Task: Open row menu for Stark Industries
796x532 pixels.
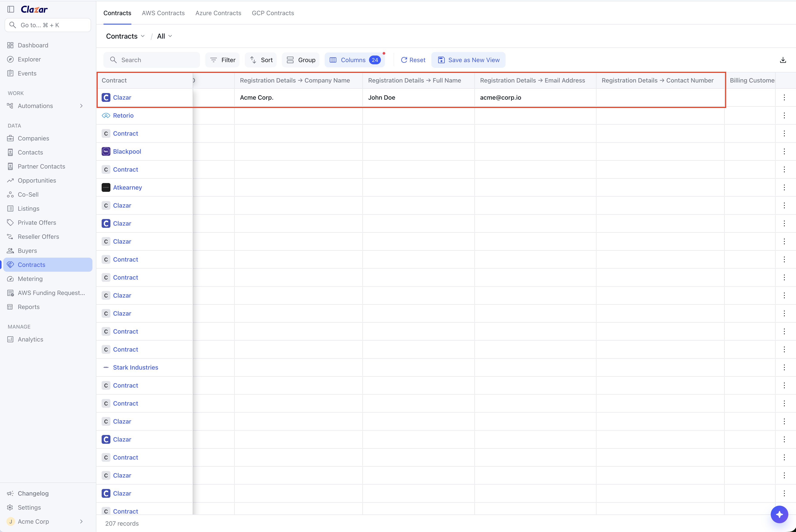Action: click(784, 367)
